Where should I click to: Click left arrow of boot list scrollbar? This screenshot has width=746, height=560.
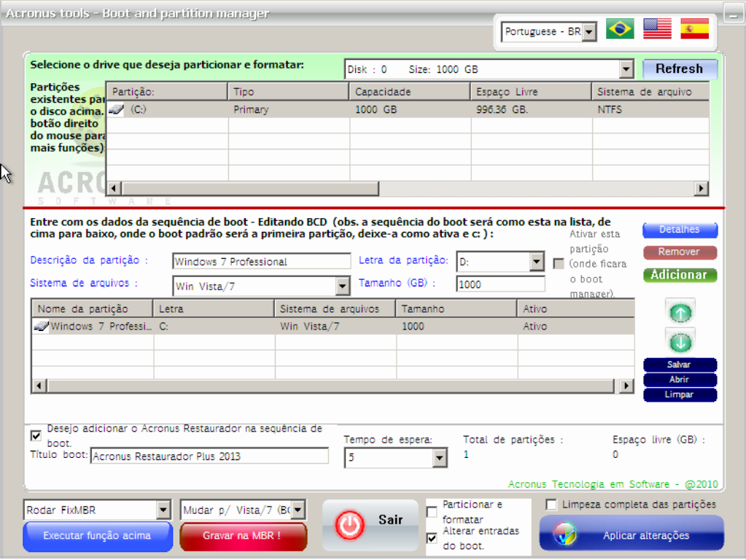39,386
